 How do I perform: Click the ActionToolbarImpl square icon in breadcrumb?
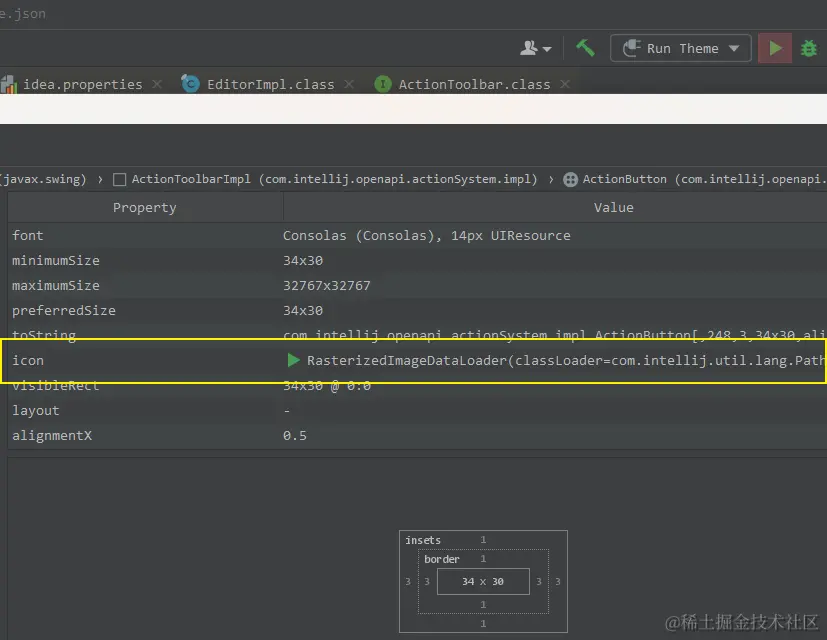120,180
